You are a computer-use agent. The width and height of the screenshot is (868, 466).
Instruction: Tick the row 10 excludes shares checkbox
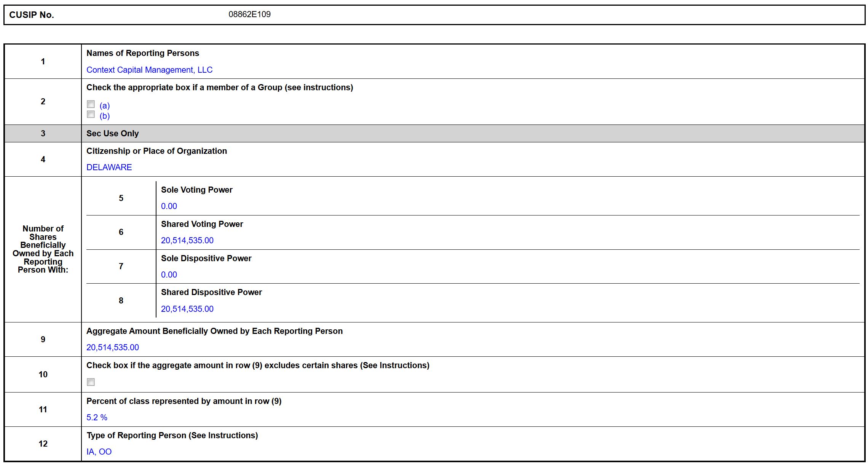[91, 382]
